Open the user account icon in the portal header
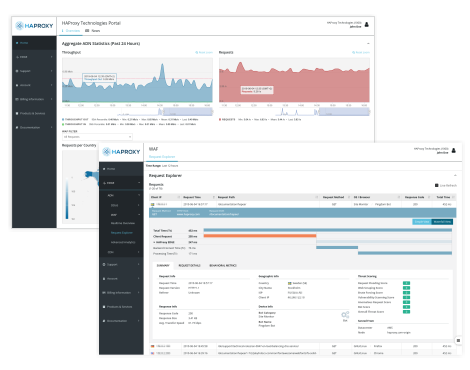The width and height of the screenshot is (470, 370). click(367, 25)
